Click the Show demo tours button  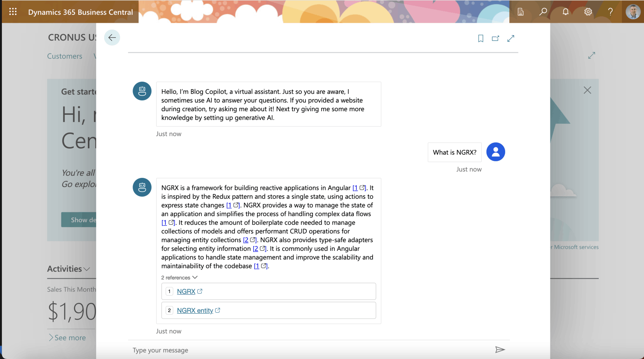coord(79,220)
